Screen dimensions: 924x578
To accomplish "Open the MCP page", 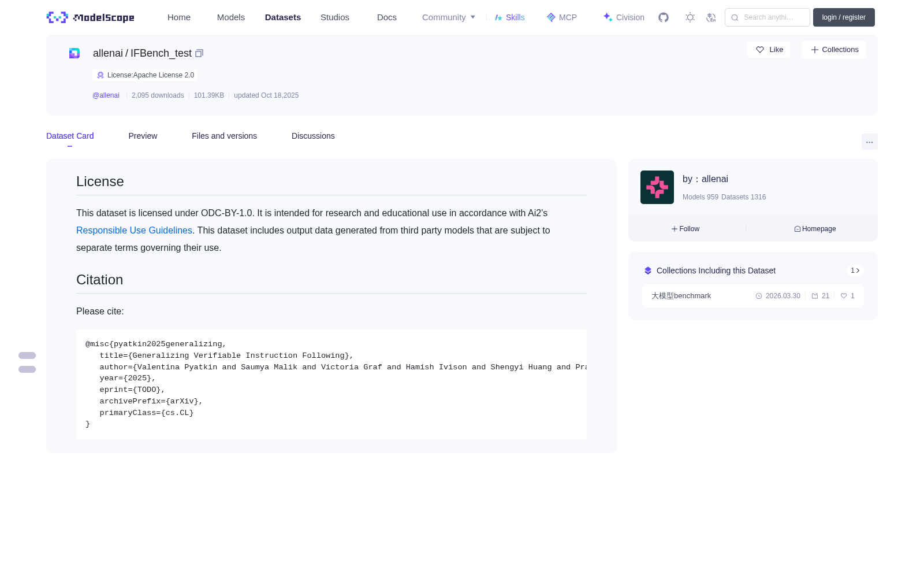I will pyautogui.click(x=561, y=17).
